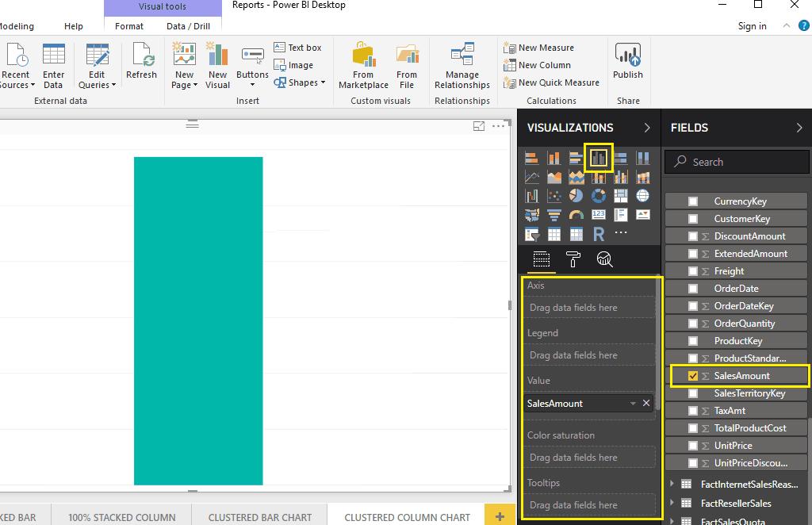
Task: Pick the gauge visualization icon
Action: point(576,215)
